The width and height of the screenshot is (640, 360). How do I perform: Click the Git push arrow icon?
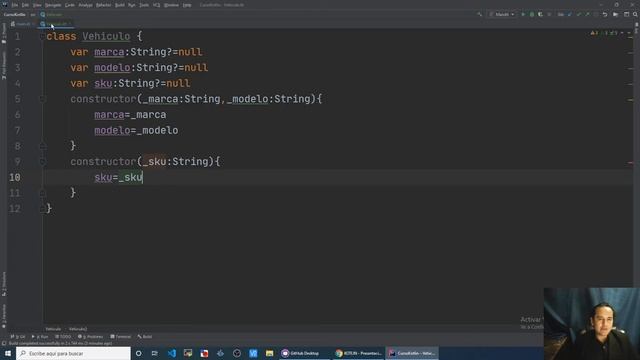click(587, 14)
